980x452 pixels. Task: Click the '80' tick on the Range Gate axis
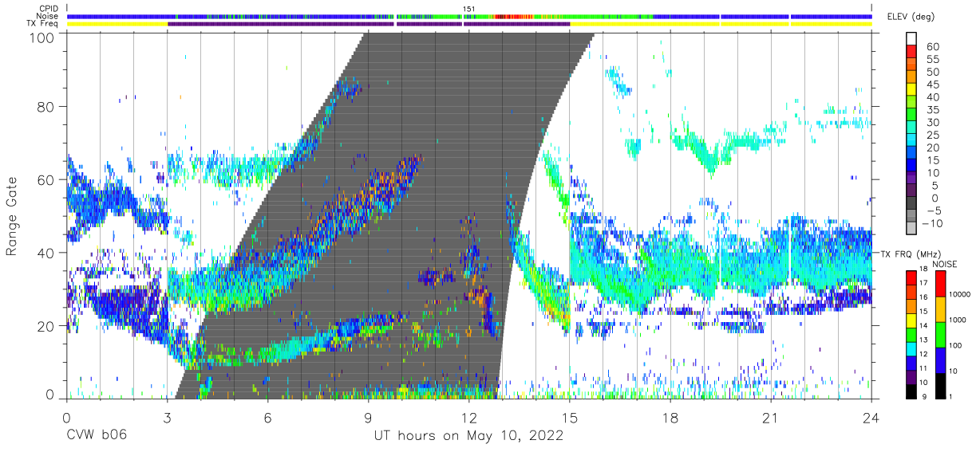click(47, 107)
